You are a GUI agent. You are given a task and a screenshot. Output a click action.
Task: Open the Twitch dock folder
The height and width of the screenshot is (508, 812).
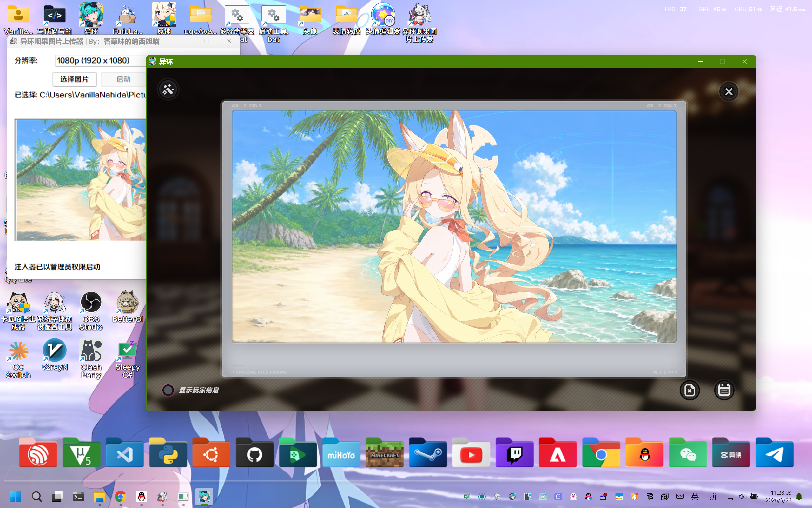[514, 452]
